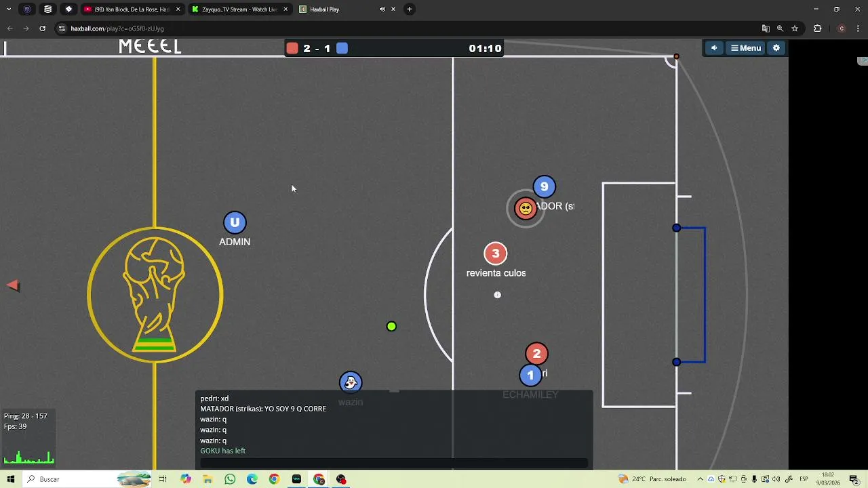Image resolution: width=868 pixels, height=488 pixels.
Task: Open first Chrome icon in taskbar
Action: 274,479
